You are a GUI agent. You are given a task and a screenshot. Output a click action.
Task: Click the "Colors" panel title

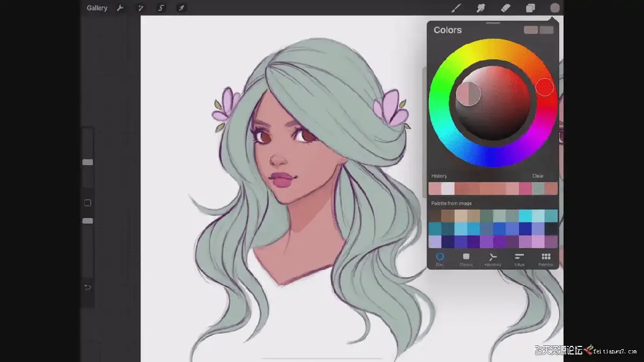[x=448, y=30]
